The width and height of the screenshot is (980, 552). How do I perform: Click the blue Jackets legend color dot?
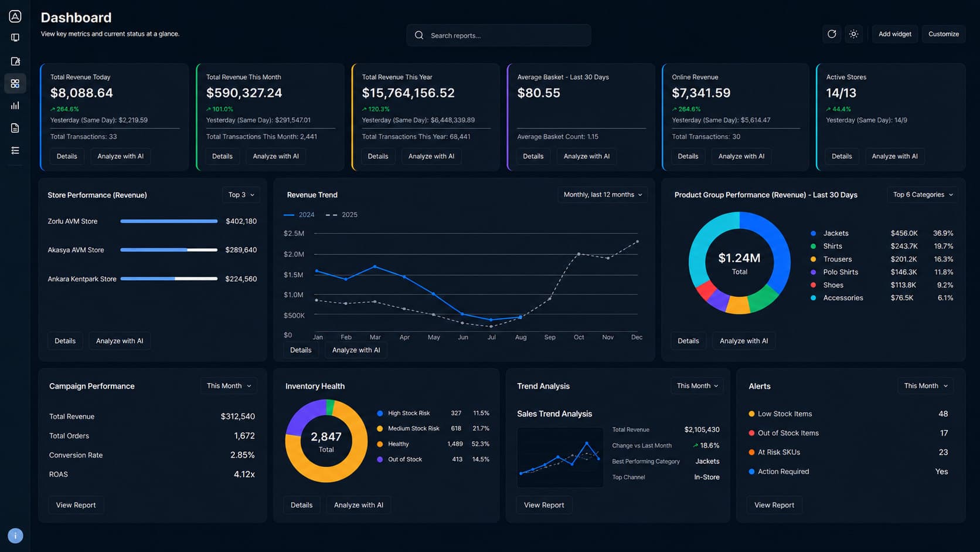tap(813, 233)
